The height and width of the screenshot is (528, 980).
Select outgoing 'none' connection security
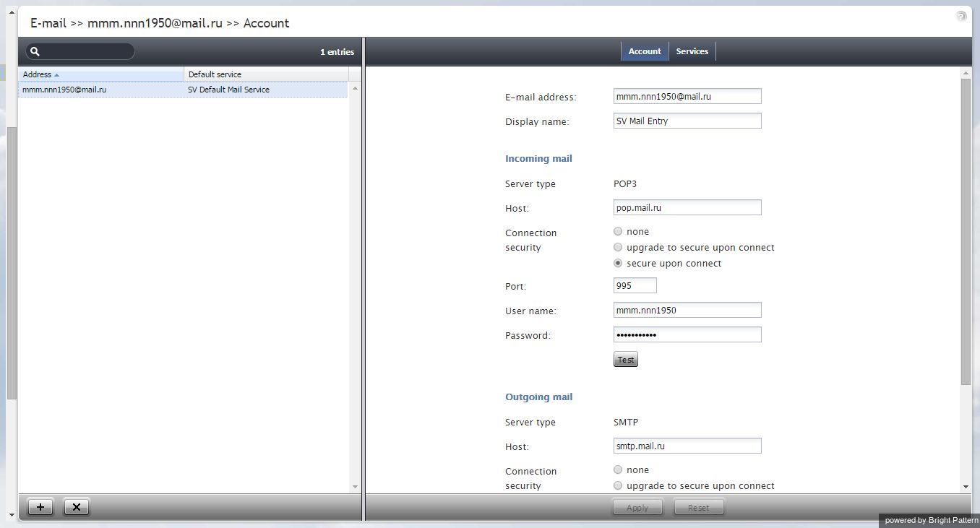pos(618,470)
